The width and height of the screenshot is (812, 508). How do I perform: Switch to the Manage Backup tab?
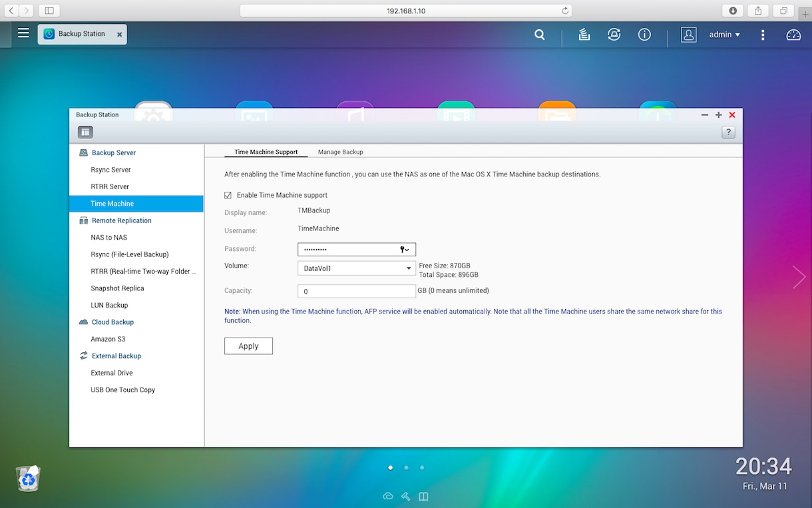(340, 152)
